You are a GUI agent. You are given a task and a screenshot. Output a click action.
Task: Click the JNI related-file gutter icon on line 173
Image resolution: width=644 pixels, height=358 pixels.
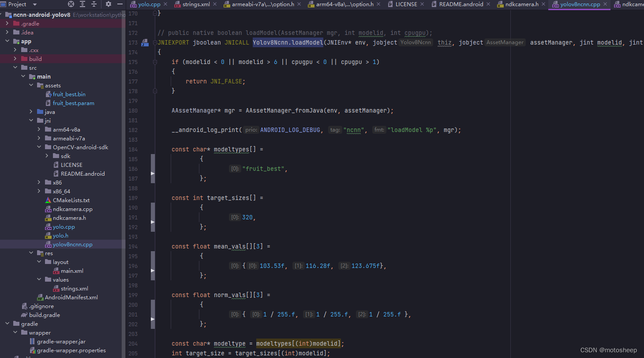144,43
